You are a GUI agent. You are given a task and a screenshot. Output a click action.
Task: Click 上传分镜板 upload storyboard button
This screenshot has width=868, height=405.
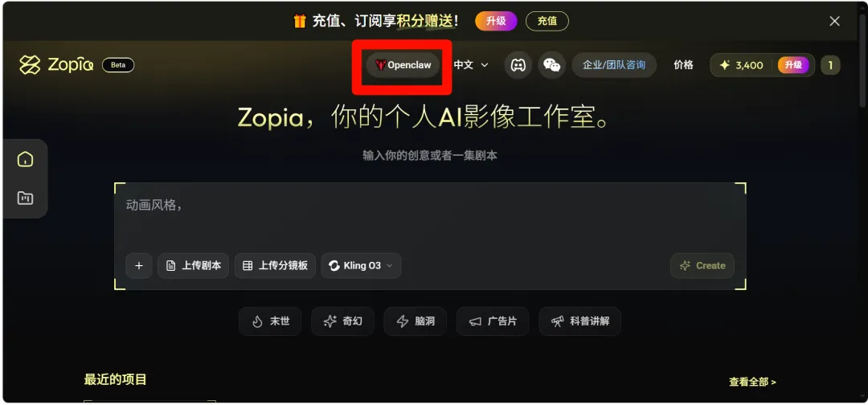(275, 265)
